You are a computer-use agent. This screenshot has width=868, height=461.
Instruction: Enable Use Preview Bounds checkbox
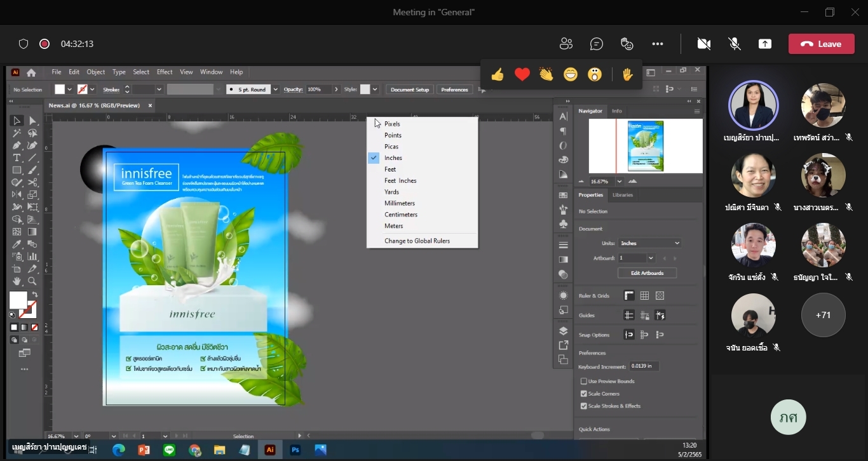[584, 381]
